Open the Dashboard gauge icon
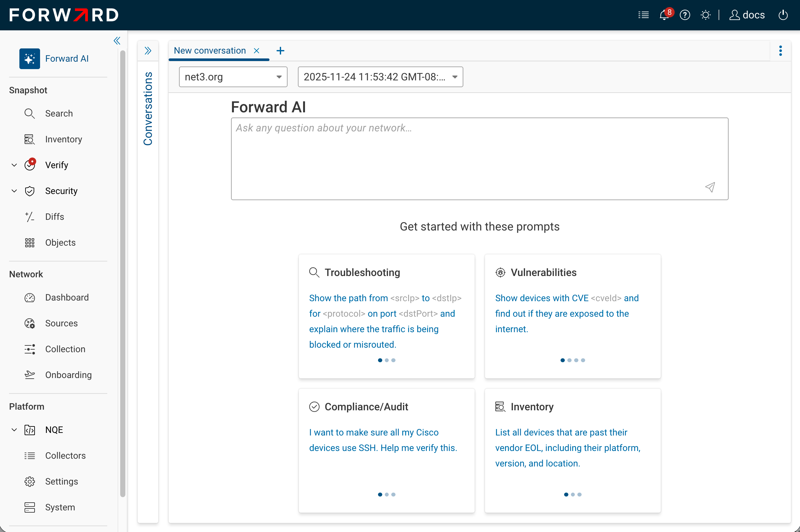Screen dimensions: 800x532 tap(29, 298)
